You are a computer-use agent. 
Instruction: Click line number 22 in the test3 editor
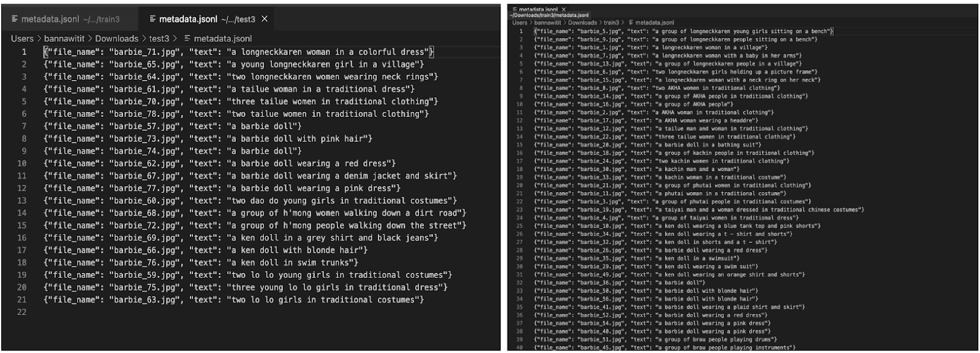(x=21, y=312)
